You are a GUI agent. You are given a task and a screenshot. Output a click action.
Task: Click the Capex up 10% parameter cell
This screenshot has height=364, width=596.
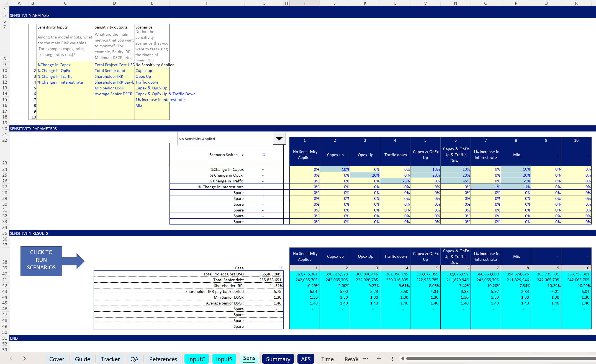pos(335,169)
